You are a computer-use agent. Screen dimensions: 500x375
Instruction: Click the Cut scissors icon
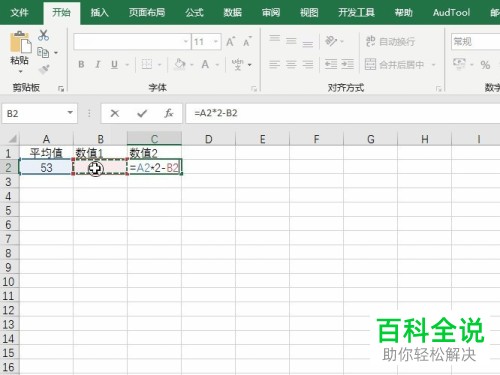[x=43, y=35]
